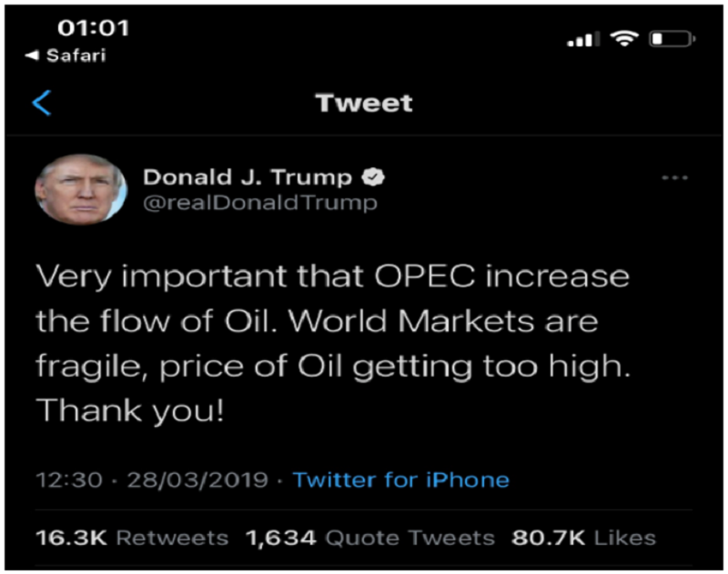Open the profile avatar photo
Image resolution: width=728 pixels, height=574 pixels.
click(80, 189)
